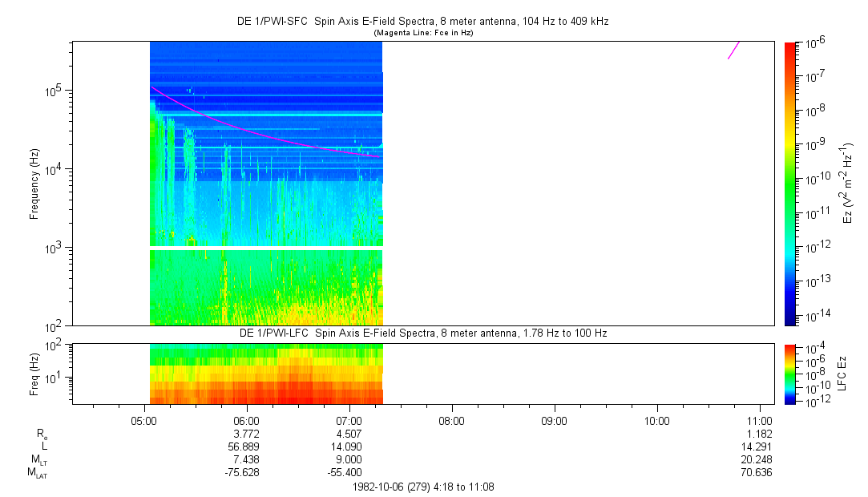Click the DE 1/PWI-LFC panel title
Screen dimensions: 868x497
tap(426, 332)
